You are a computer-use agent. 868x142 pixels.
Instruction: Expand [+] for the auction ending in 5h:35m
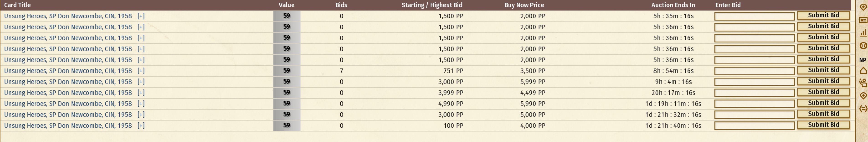pos(141,16)
